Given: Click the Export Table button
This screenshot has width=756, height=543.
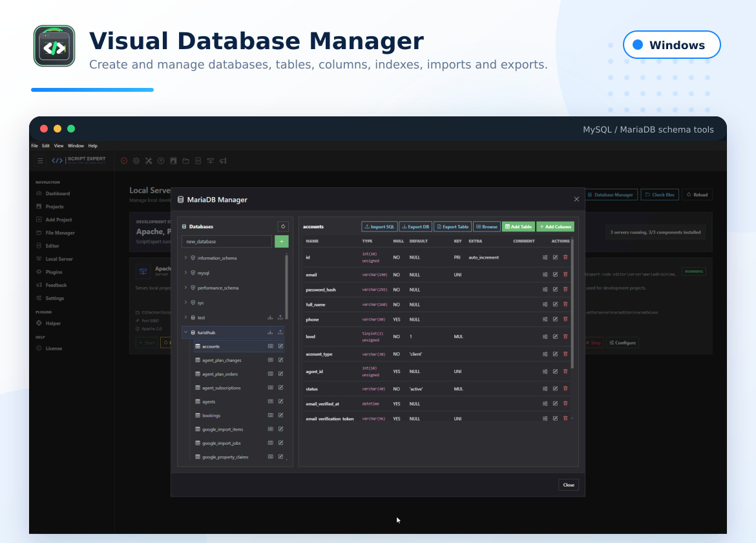Looking at the screenshot, I should 453,227.
